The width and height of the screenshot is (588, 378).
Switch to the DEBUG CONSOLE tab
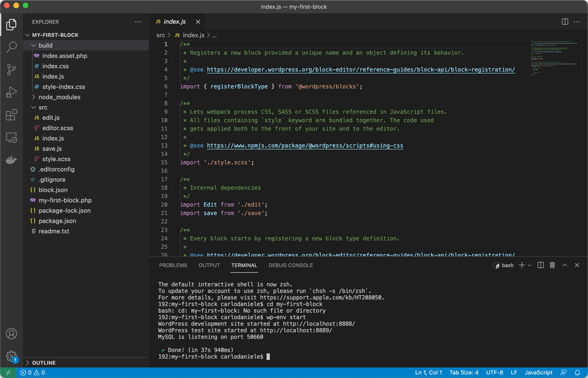(x=291, y=265)
